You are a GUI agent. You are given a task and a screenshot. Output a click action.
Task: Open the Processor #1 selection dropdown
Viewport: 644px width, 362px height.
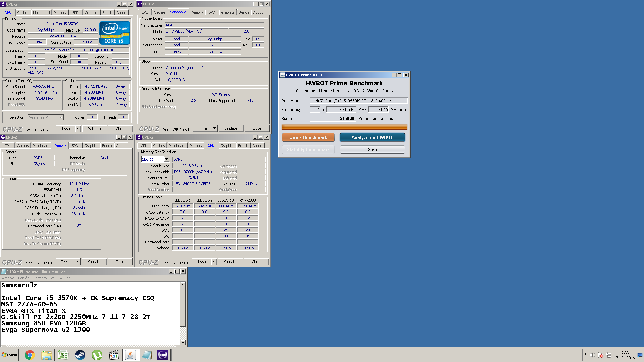[61, 117]
